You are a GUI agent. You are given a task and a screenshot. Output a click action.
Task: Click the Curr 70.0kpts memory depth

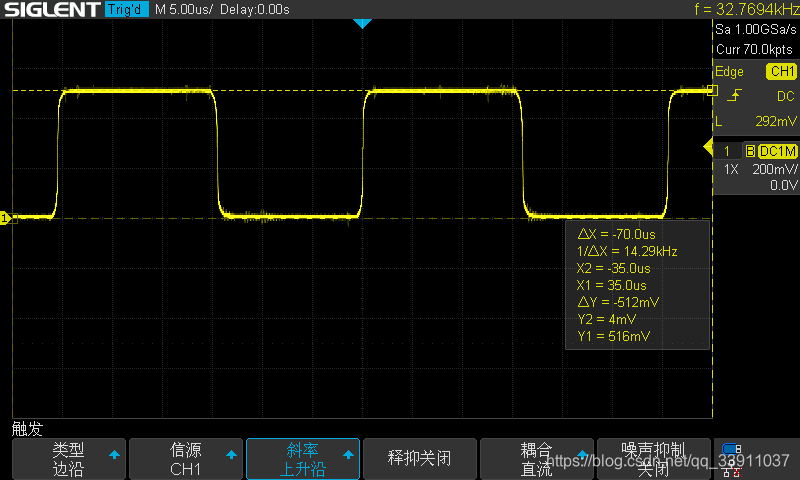click(755, 49)
